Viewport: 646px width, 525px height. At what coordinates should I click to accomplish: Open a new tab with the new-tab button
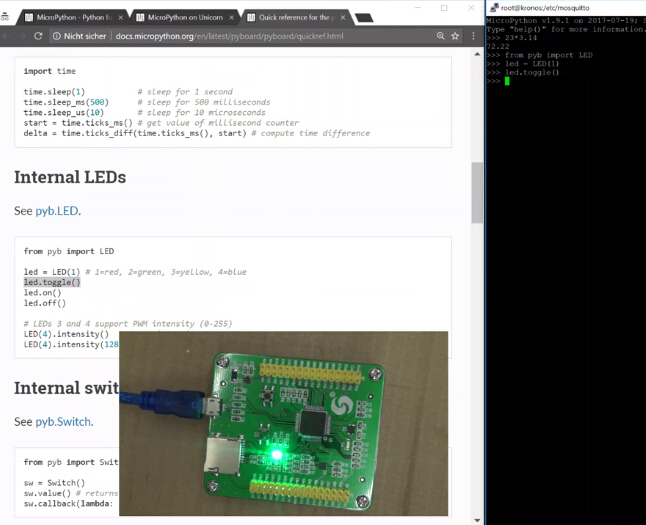coord(364,17)
